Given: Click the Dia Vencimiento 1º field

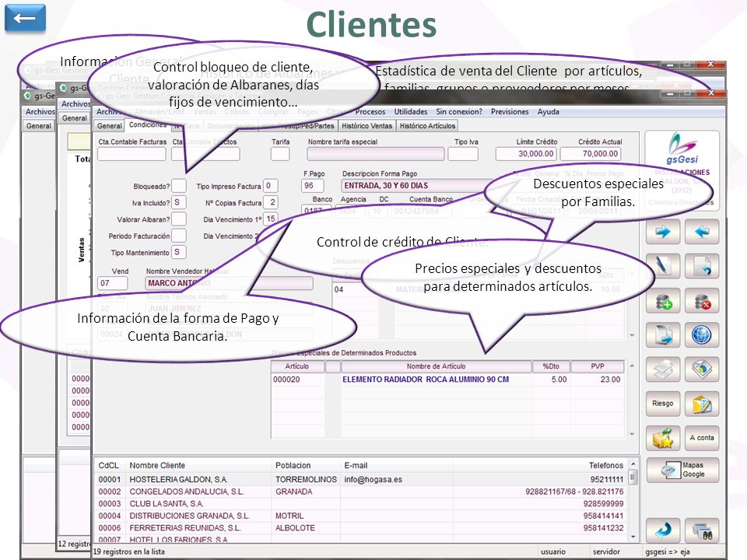Looking at the screenshot, I should pyautogui.click(x=270, y=219).
